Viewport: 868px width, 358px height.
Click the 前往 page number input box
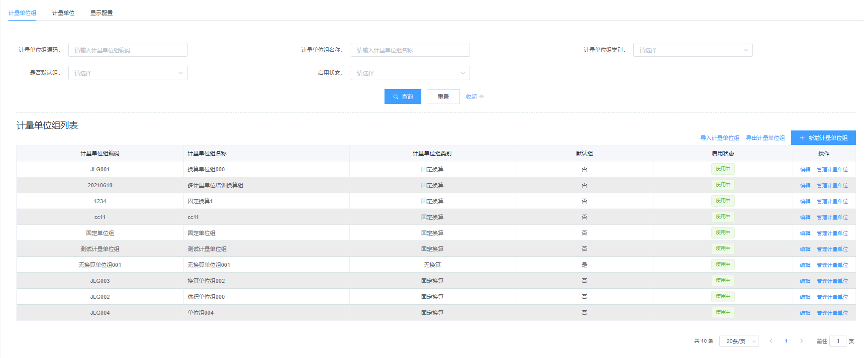point(838,341)
